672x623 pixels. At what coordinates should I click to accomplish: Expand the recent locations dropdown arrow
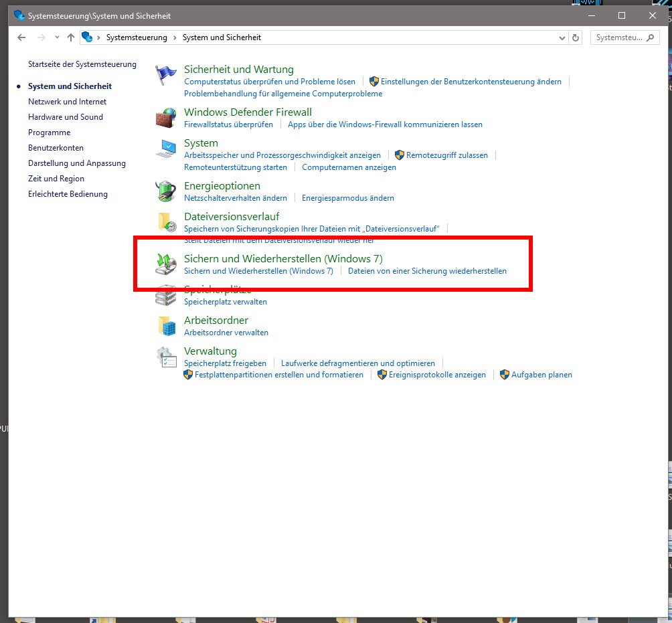coord(57,38)
